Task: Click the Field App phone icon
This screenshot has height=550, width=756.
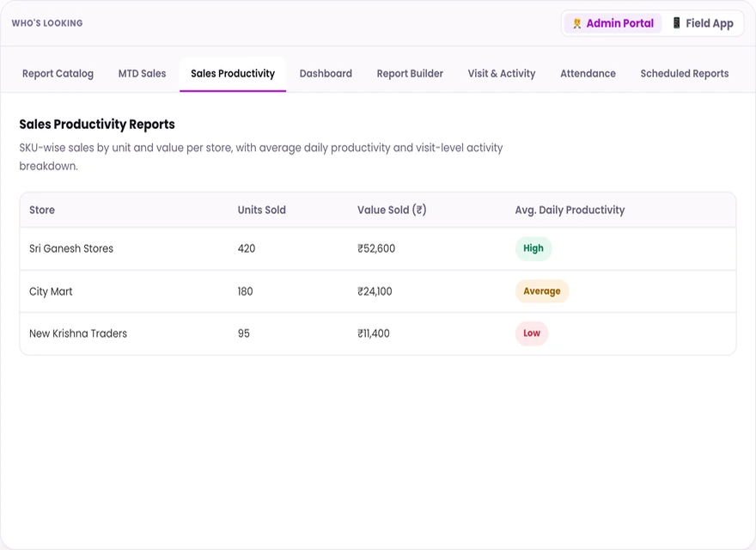Action: click(x=676, y=22)
